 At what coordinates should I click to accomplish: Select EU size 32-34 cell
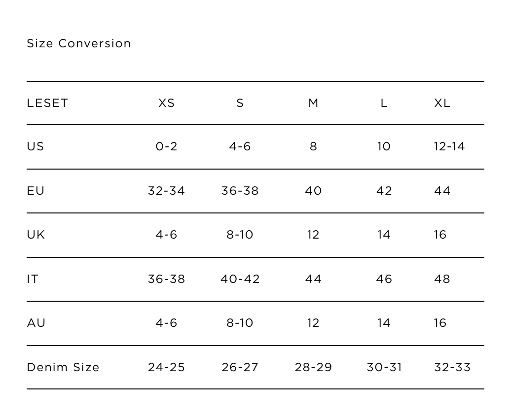(166, 191)
